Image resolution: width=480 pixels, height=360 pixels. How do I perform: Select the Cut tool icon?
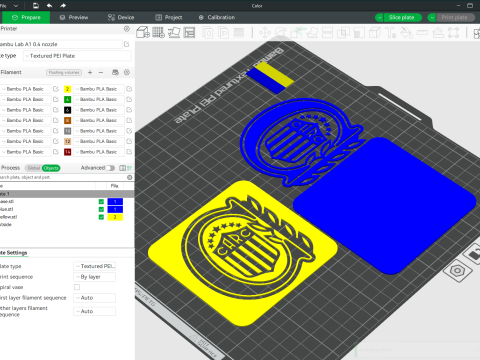tap(328, 33)
